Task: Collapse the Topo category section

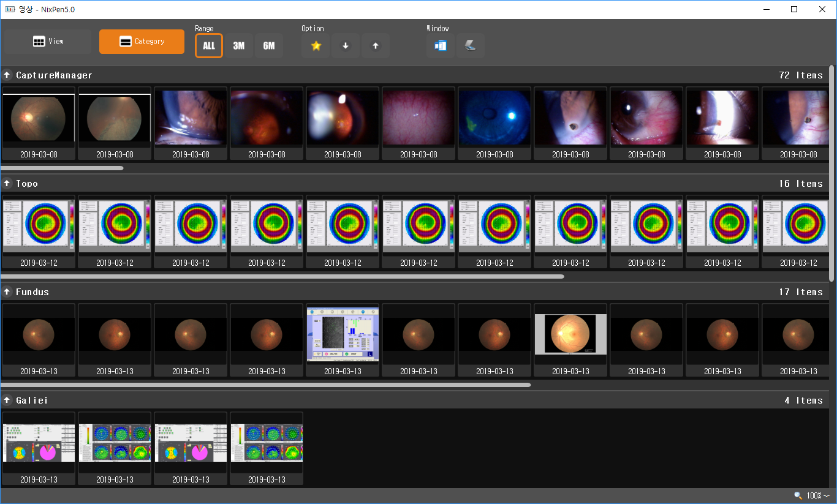Action: [x=7, y=184]
